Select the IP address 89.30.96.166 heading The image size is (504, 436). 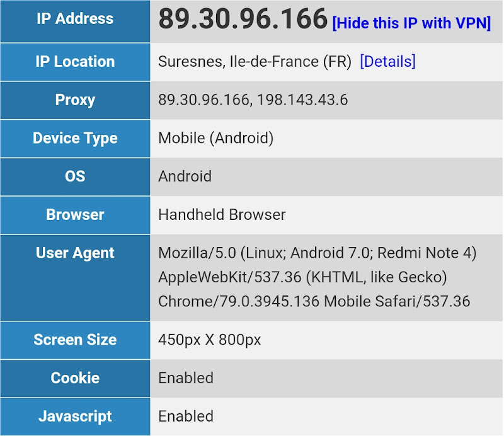243,19
